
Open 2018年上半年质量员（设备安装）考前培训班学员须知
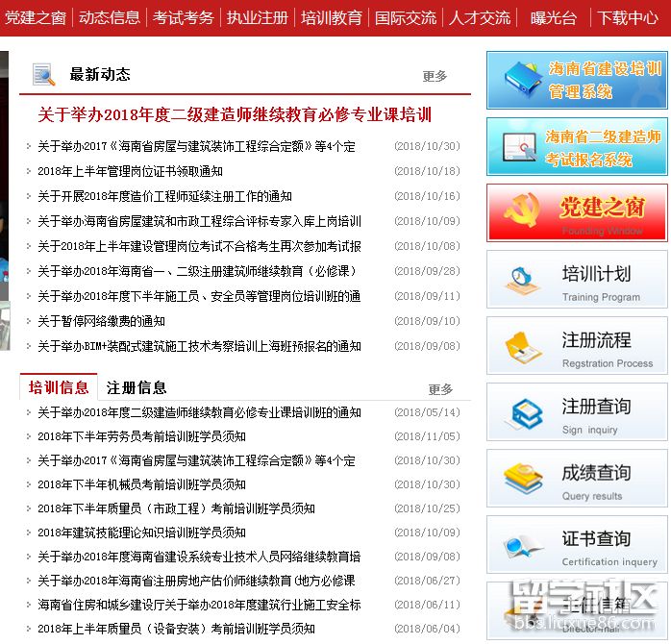(x=176, y=629)
